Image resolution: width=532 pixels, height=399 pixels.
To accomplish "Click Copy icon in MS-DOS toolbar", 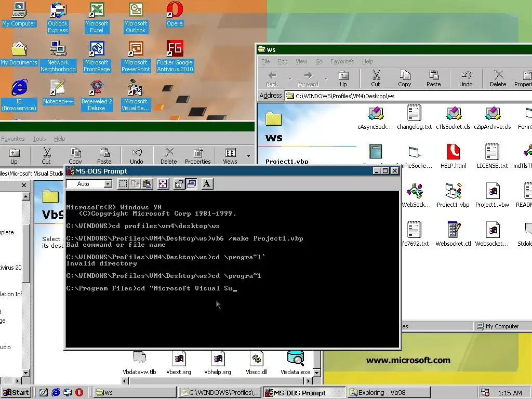I will point(136,184).
